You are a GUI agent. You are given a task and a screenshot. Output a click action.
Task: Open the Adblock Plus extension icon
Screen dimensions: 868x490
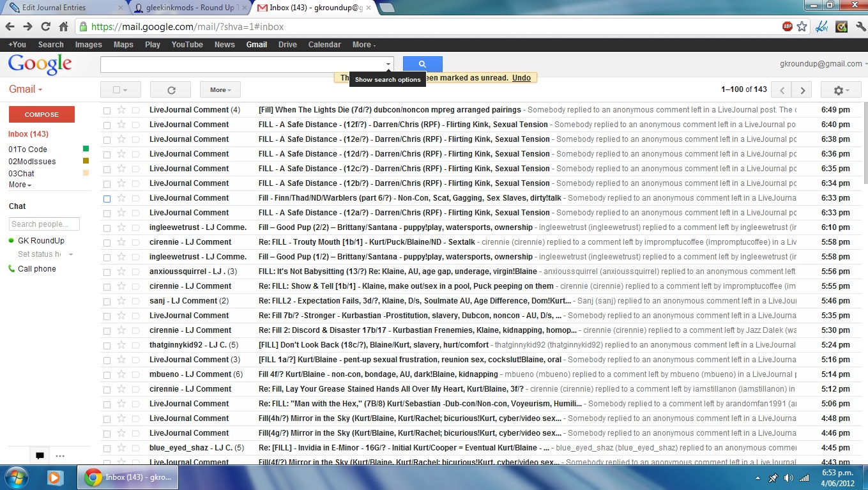tap(788, 27)
